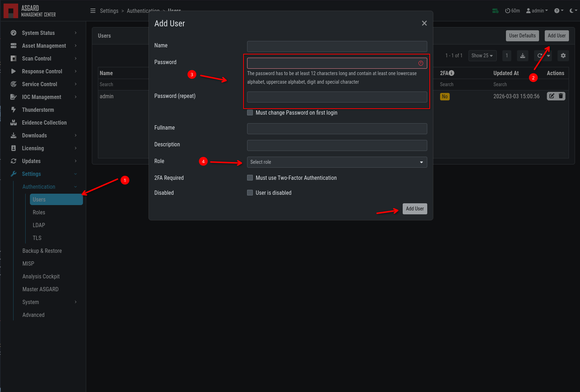The height and width of the screenshot is (392, 580).
Task: Click into the Password input field
Action: pos(337,63)
